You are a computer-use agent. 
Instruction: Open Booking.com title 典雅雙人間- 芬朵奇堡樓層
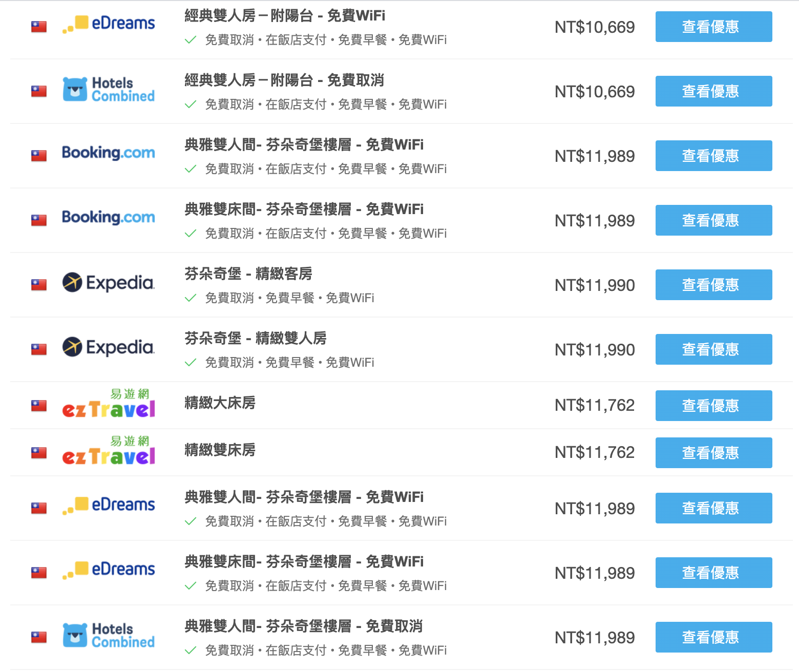pyautogui.click(x=304, y=145)
